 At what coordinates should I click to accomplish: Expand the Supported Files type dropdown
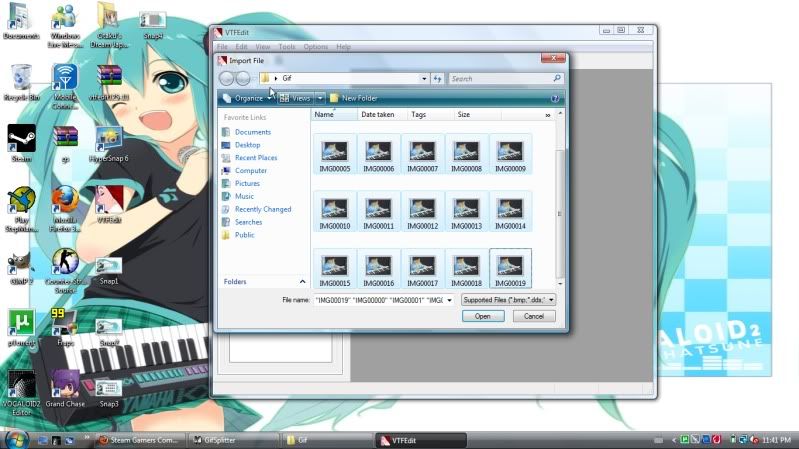pyautogui.click(x=509, y=299)
